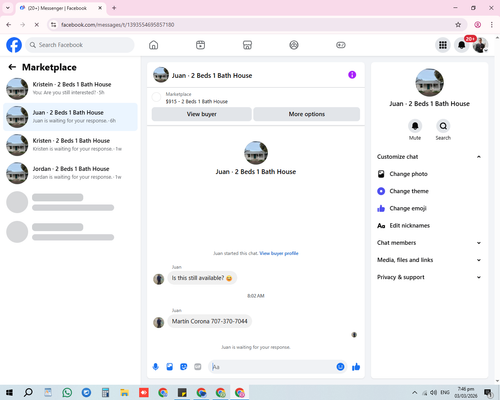
Task: Open Calculator from the taskbar
Action: coord(105,393)
